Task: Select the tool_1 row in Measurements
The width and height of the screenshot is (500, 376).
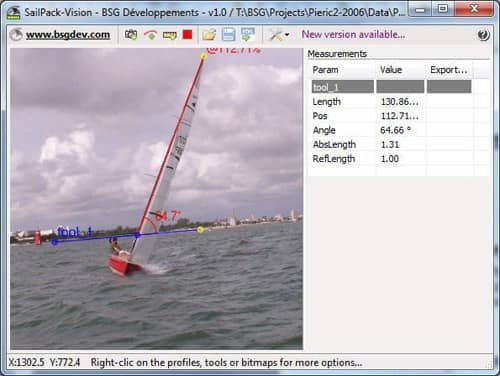Action: pyautogui.click(x=391, y=87)
